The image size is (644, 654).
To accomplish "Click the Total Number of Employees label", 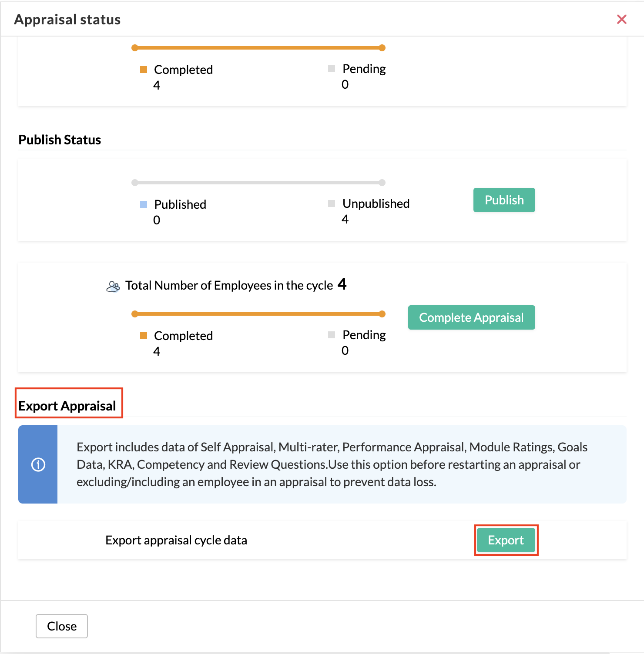I will (x=229, y=285).
